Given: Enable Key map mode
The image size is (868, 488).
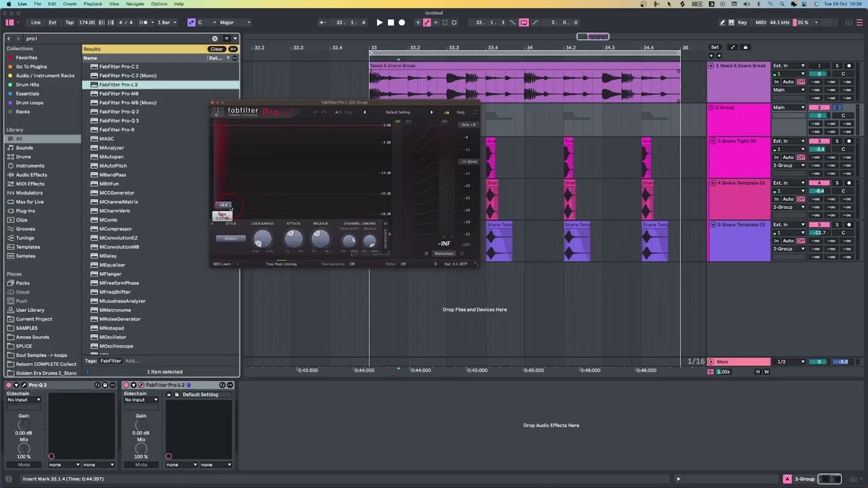Looking at the screenshot, I should coord(743,22).
